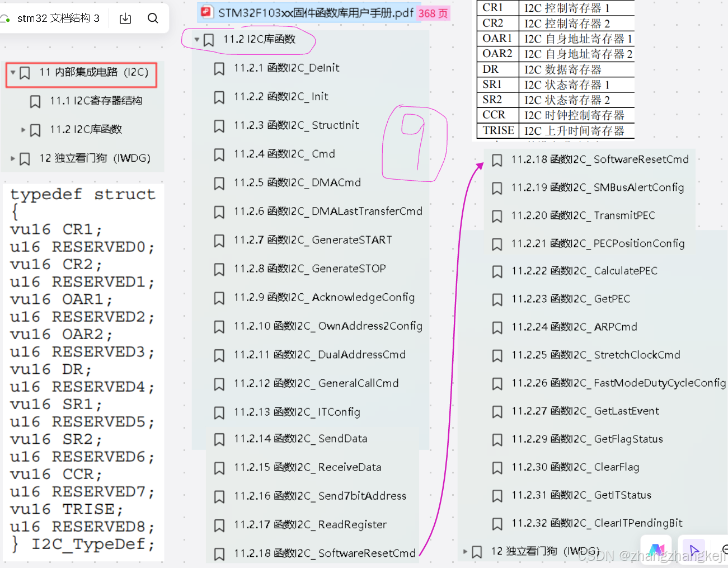
Task: Click bookmark icon beside 11.2.19 函数I2C_SMBusAlertConfig
Action: [497, 189]
